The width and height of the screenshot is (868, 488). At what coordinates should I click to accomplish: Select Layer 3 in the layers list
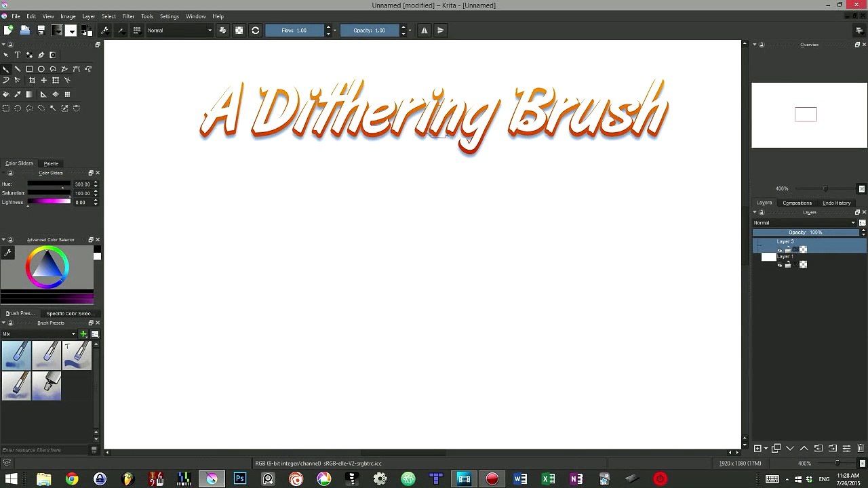(809, 245)
